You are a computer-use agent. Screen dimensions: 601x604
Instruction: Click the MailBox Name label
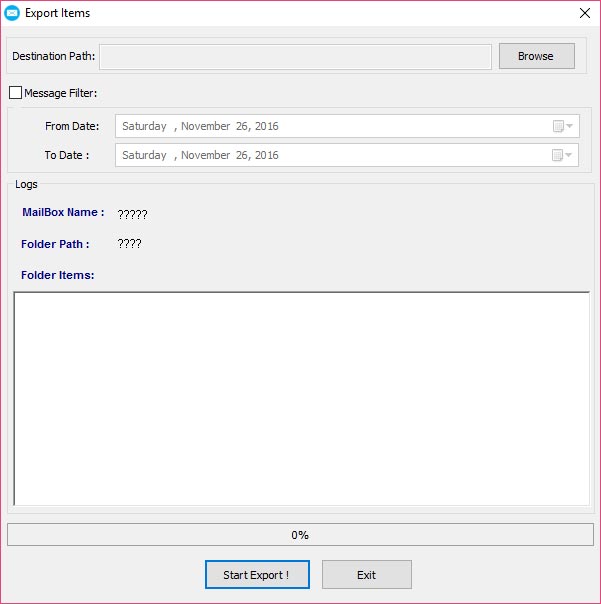[x=63, y=213]
